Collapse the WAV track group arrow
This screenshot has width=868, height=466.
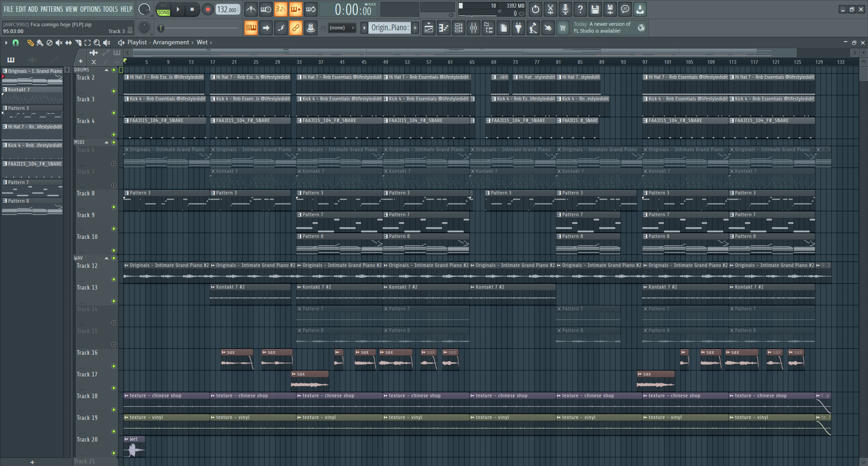(107, 258)
